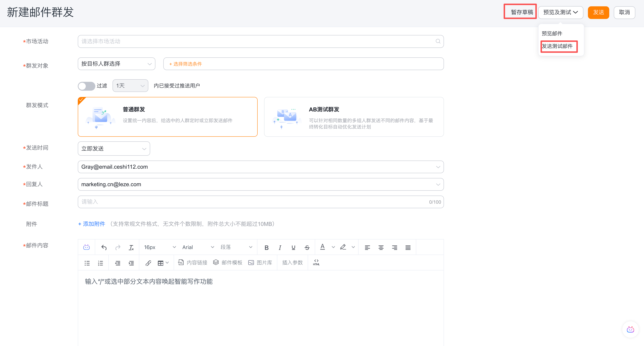The height and width of the screenshot is (346, 644).
Task: Insert a hyperlink using the link icon
Action: [148, 263]
